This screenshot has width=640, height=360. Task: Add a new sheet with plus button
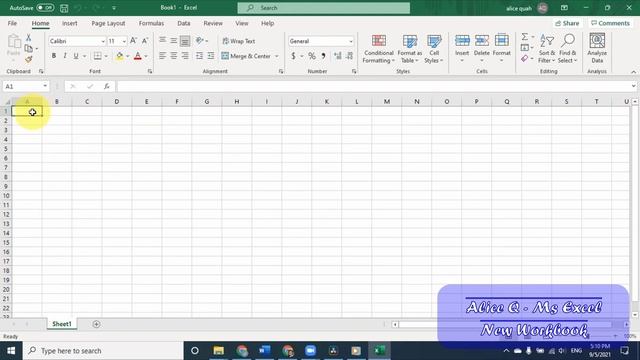point(96,324)
